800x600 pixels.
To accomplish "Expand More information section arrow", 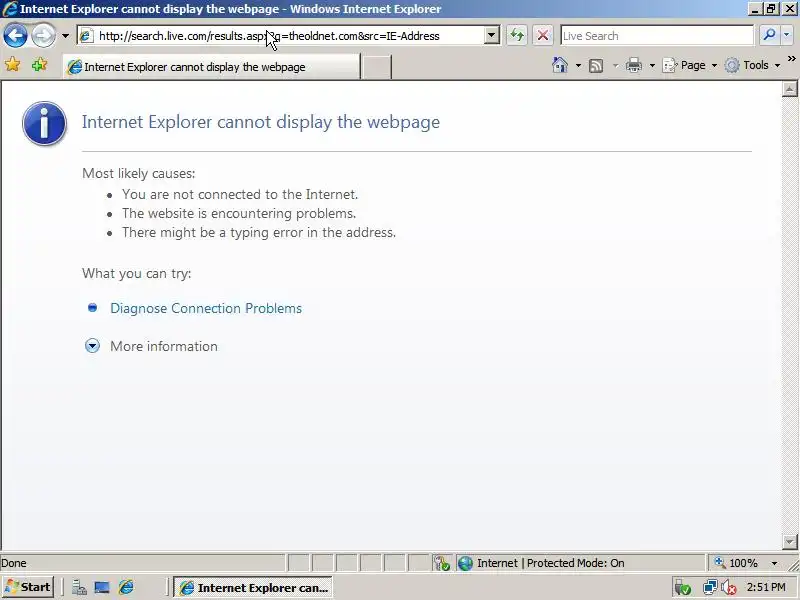I will pos(92,346).
